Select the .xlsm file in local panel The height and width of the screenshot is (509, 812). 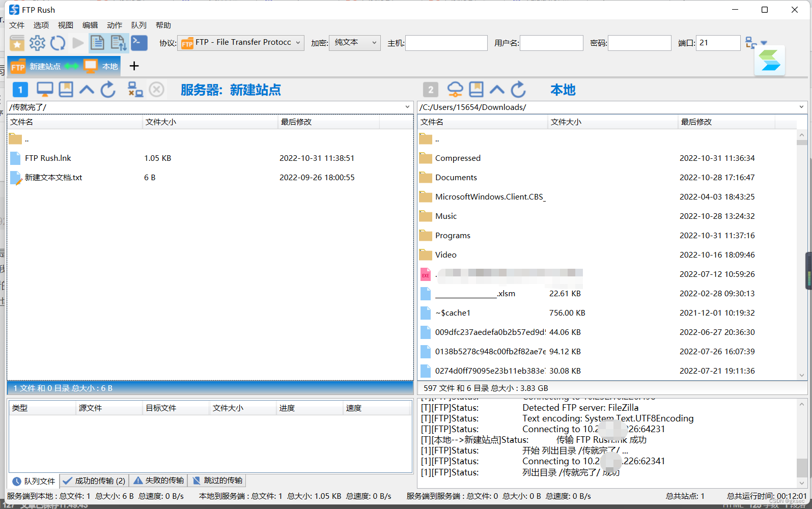click(607, 294)
